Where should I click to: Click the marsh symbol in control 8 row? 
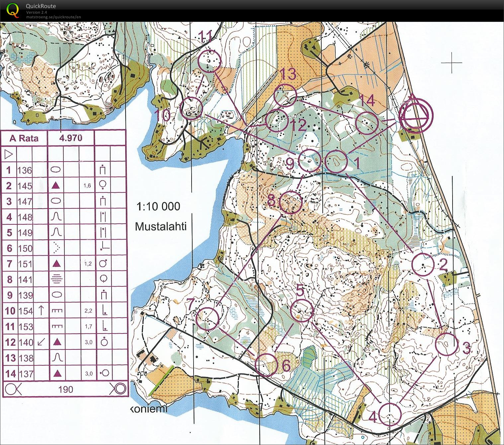(x=57, y=279)
